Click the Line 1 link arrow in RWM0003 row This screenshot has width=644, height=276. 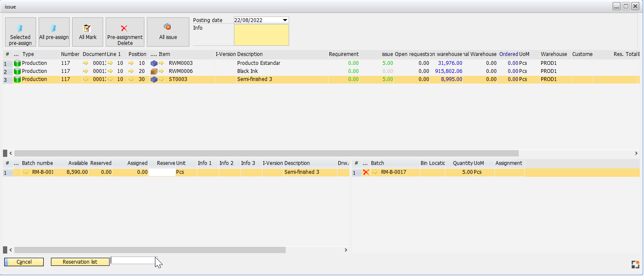click(110, 63)
